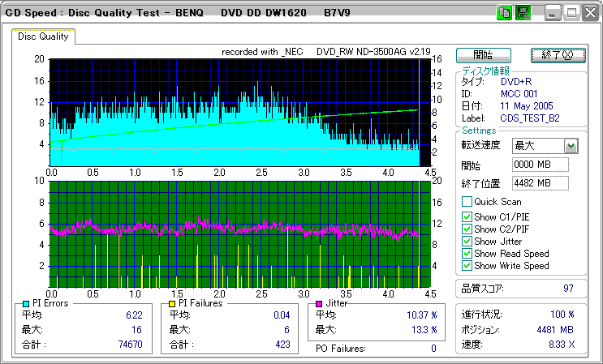Viewport: 603px width, 364px height.
Task: Uncheck Show C1/PIE option
Action: tap(467, 217)
